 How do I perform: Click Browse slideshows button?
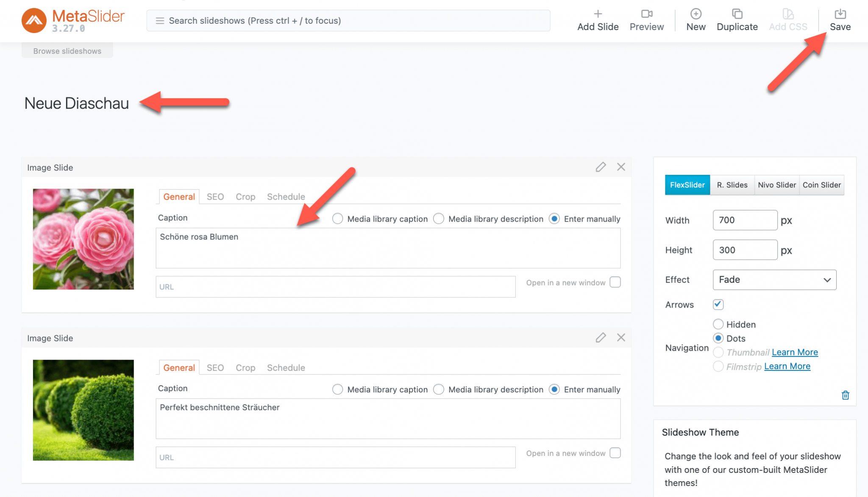(67, 51)
